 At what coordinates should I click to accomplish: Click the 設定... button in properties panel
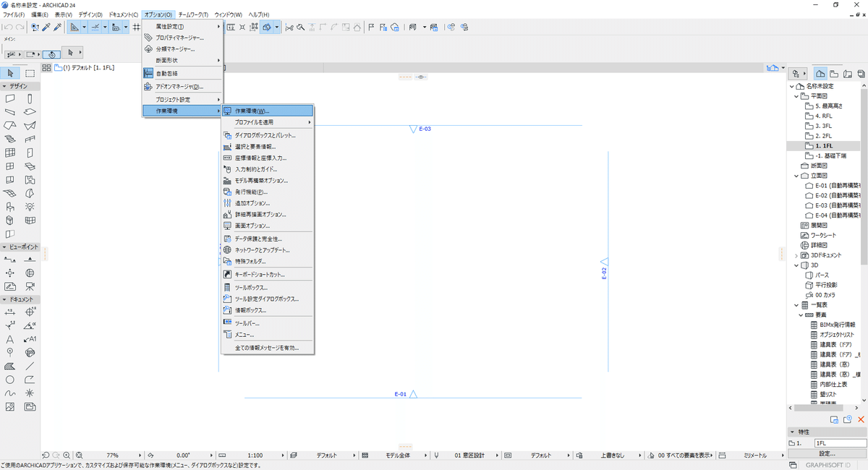point(827,453)
